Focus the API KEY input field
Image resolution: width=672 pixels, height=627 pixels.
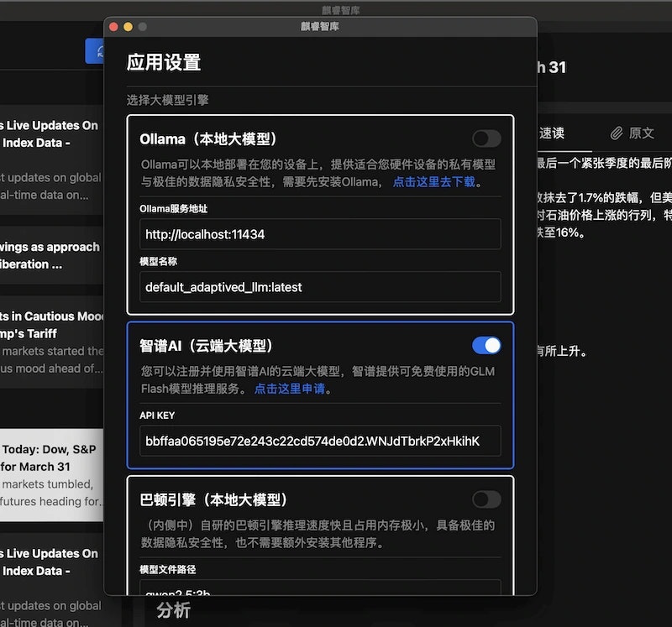pos(320,442)
